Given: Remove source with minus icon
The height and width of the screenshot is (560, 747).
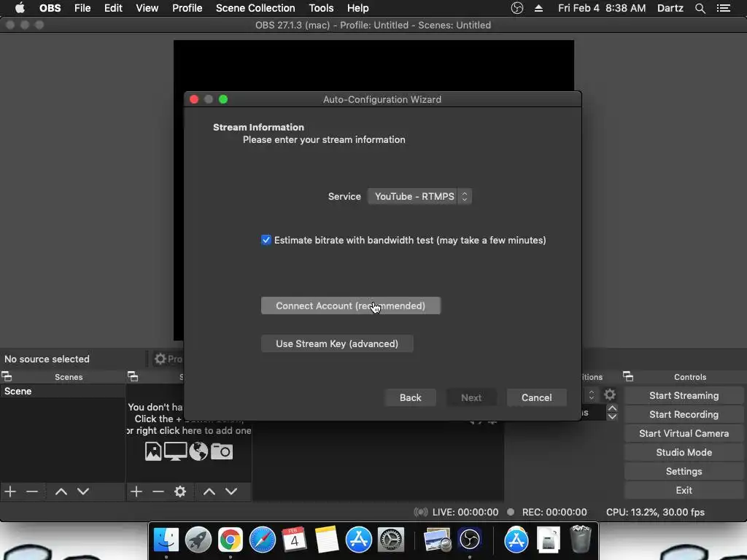Looking at the screenshot, I should click(158, 491).
